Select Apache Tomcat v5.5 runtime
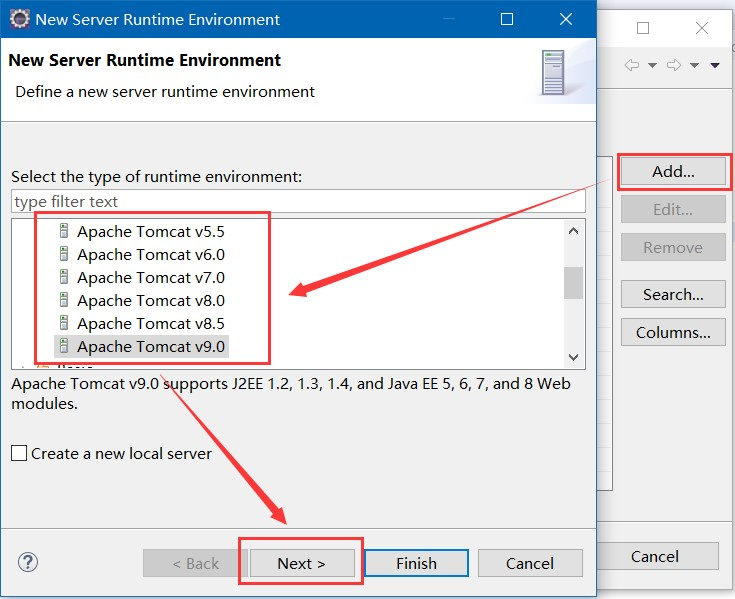Screen dimensions: 735x599 pyautogui.click(x=150, y=232)
